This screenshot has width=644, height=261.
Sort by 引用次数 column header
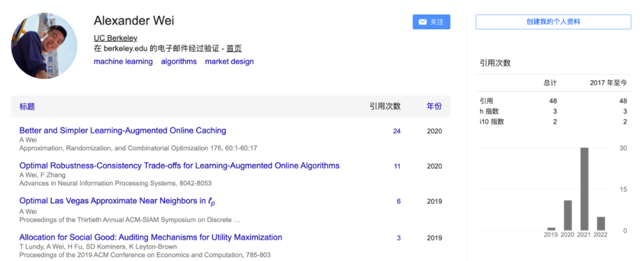(385, 106)
